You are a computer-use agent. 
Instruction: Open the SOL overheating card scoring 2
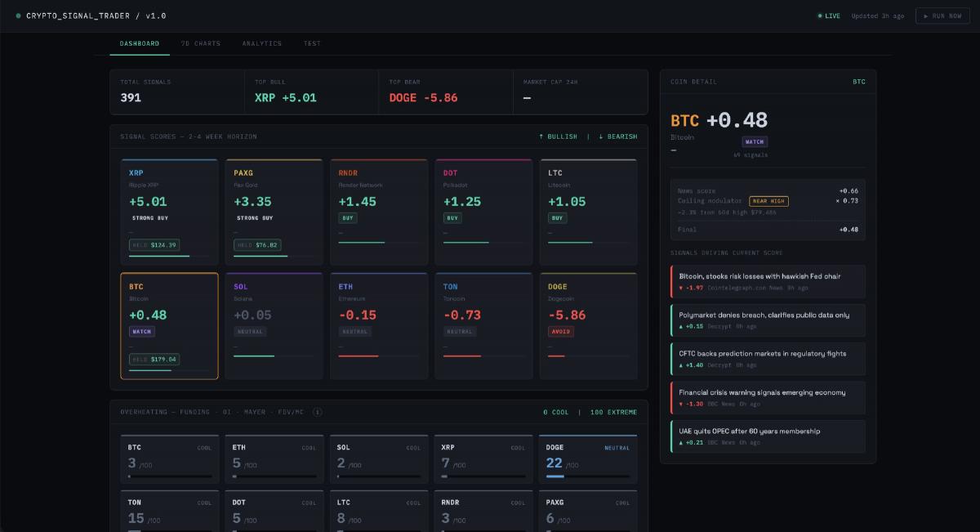click(379, 459)
